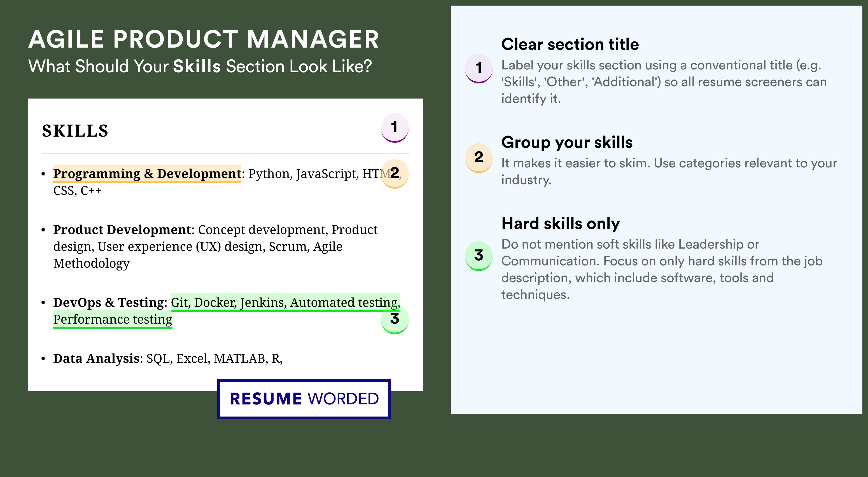Click the Clear section title heading
Screen dimensions: 868x477
(x=570, y=45)
